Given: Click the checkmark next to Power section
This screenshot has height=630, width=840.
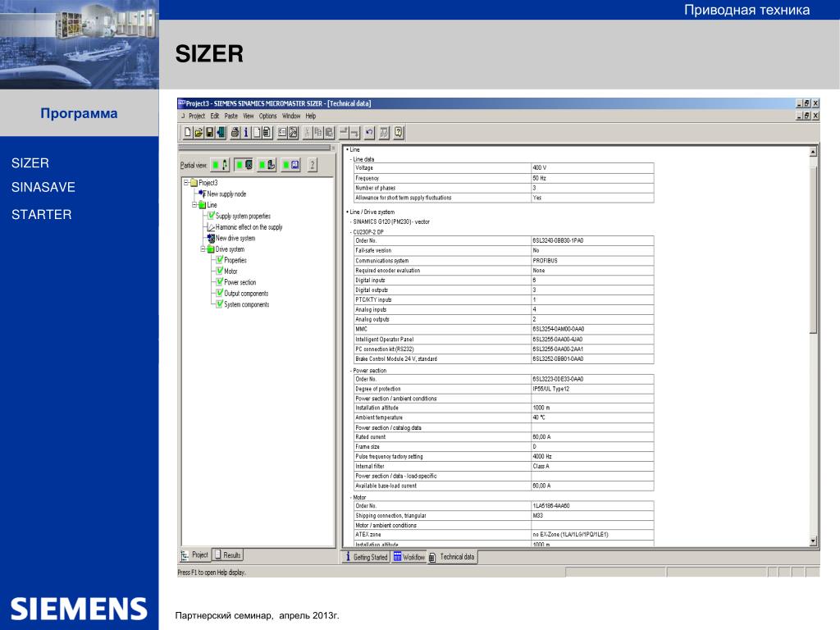Looking at the screenshot, I should tap(220, 282).
